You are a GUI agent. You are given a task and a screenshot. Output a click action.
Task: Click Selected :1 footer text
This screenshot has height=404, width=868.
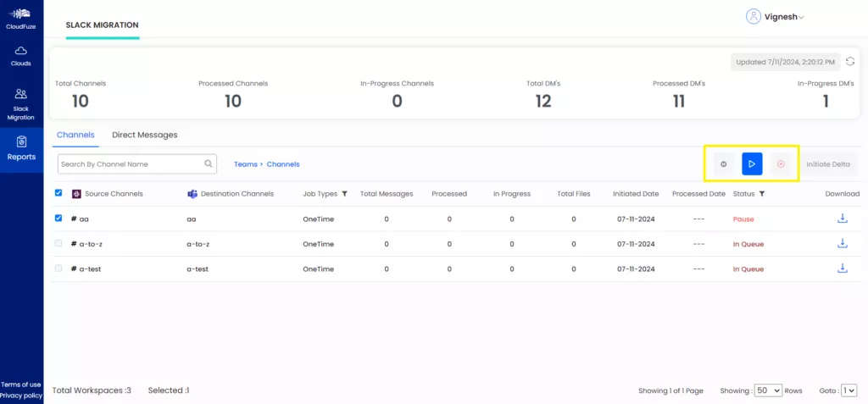(169, 390)
